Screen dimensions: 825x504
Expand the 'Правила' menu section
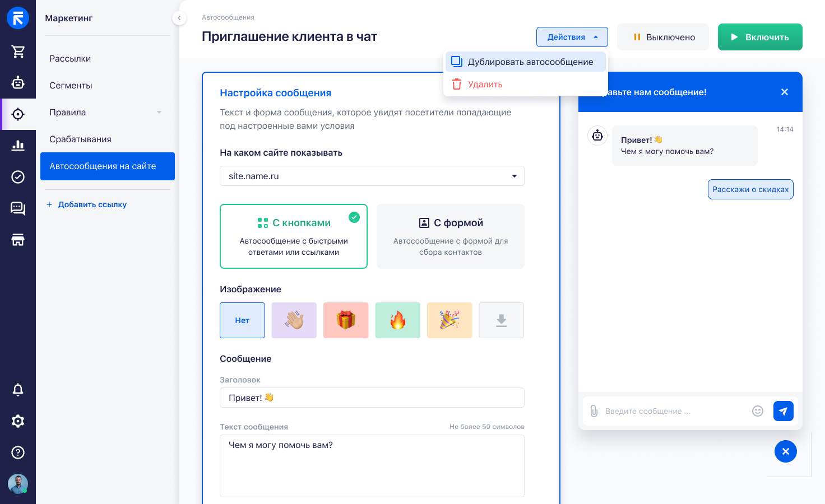105,112
